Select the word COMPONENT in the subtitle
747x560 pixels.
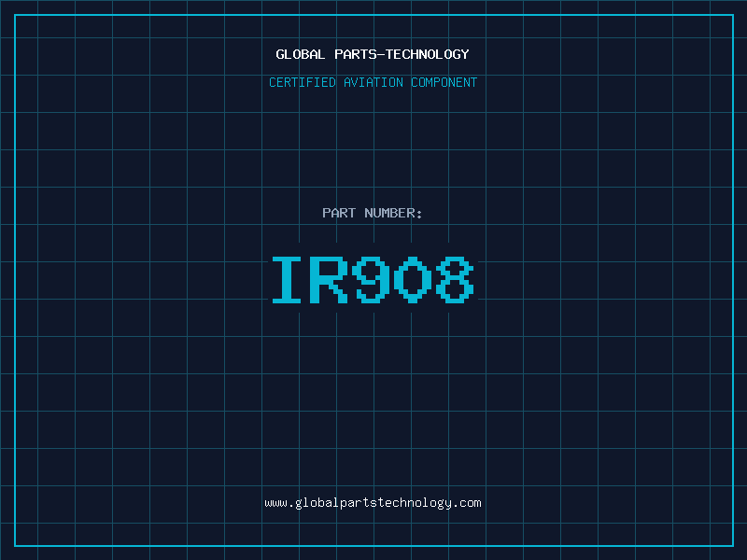[444, 82]
